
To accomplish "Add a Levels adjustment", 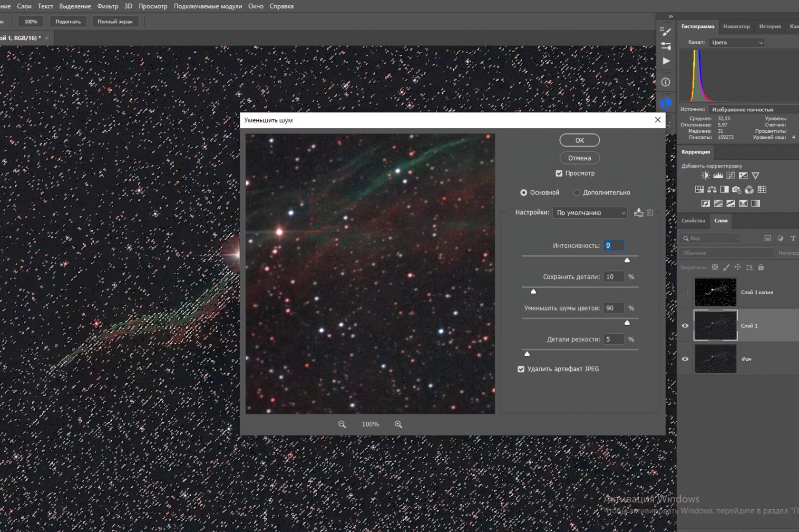I will [x=718, y=175].
